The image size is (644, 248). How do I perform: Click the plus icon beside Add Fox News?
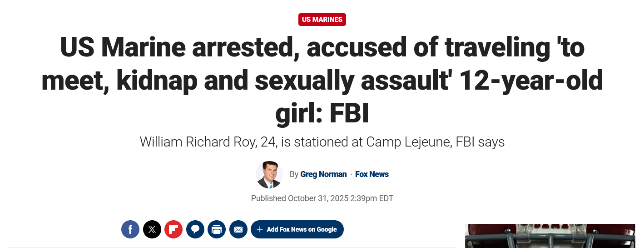tap(260, 229)
